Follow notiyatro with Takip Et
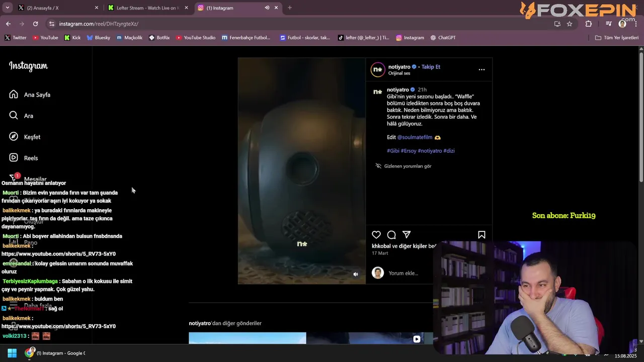Image resolution: width=644 pixels, height=362 pixels. click(431, 66)
